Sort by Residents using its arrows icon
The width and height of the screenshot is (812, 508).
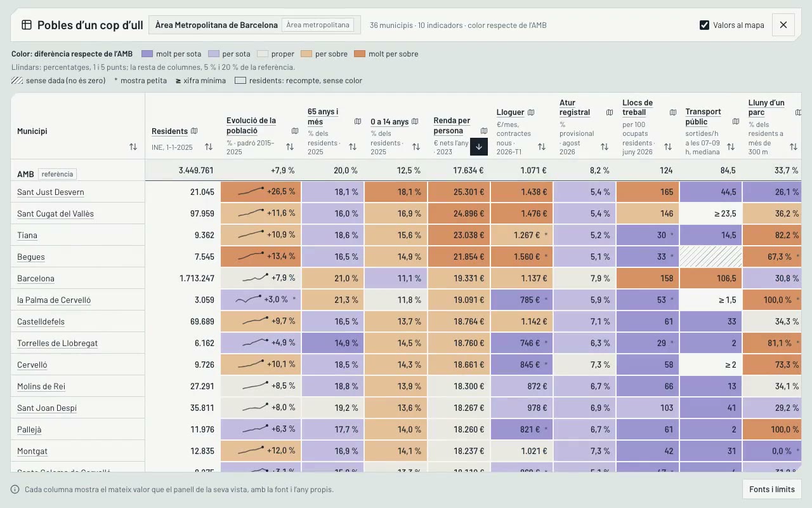tap(209, 147)
